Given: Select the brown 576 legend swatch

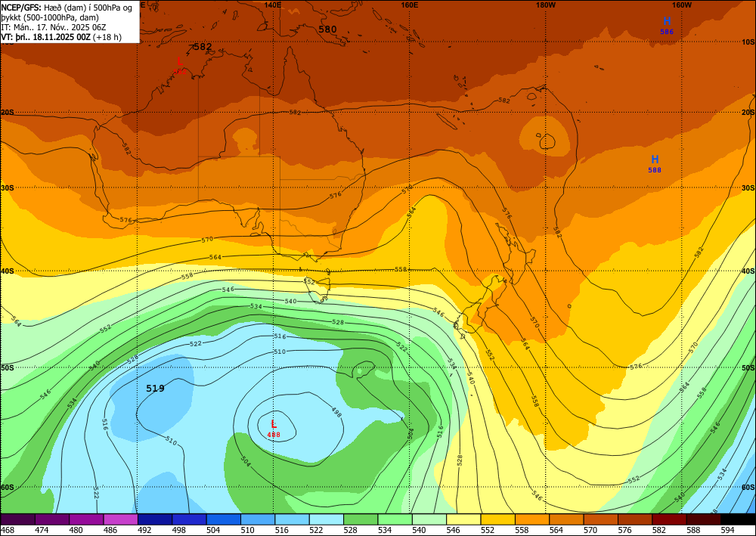Looking at the screenshot, I should [x=634, y=519].
